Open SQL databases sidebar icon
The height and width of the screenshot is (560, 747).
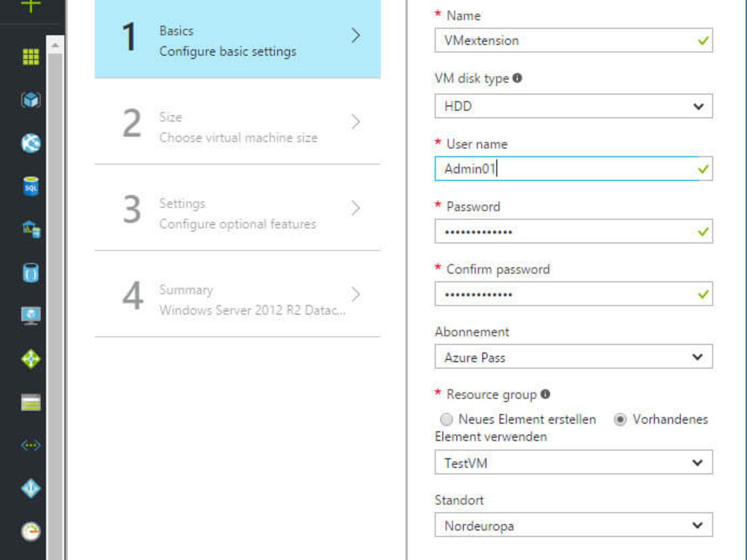click(31, 186)
